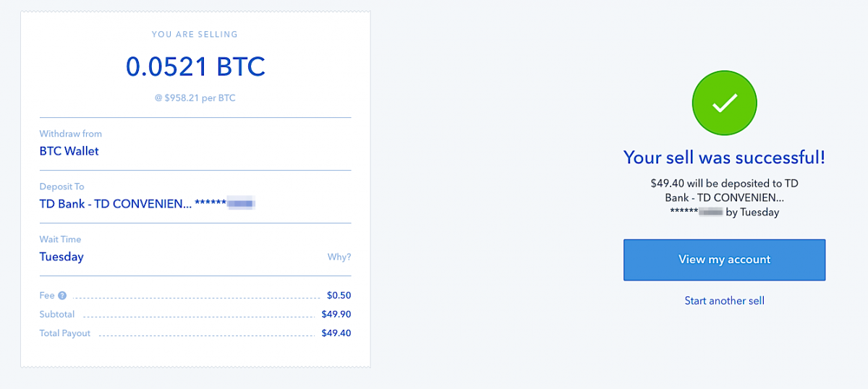Click the green success checkmark icon
The height and width of the screenshot is (389, 868).
pyautogui.click(x=724, y=104)
